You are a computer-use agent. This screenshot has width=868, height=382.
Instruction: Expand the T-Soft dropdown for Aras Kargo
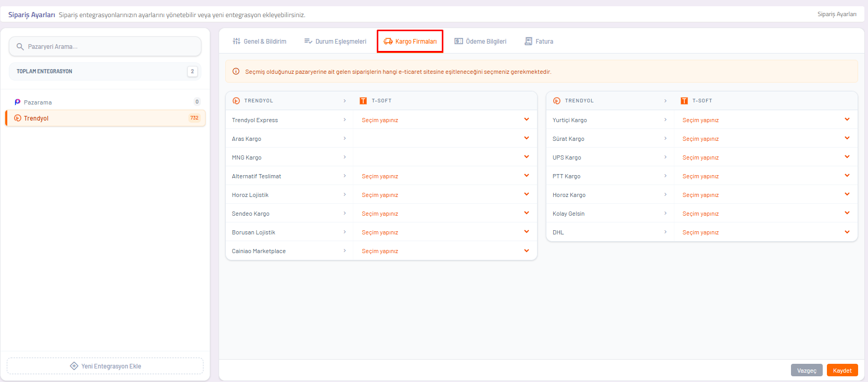[x=445, y=138]
